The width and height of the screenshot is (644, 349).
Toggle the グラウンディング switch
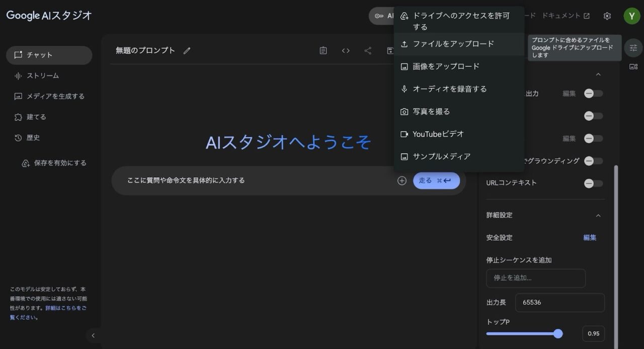point(593,161)
